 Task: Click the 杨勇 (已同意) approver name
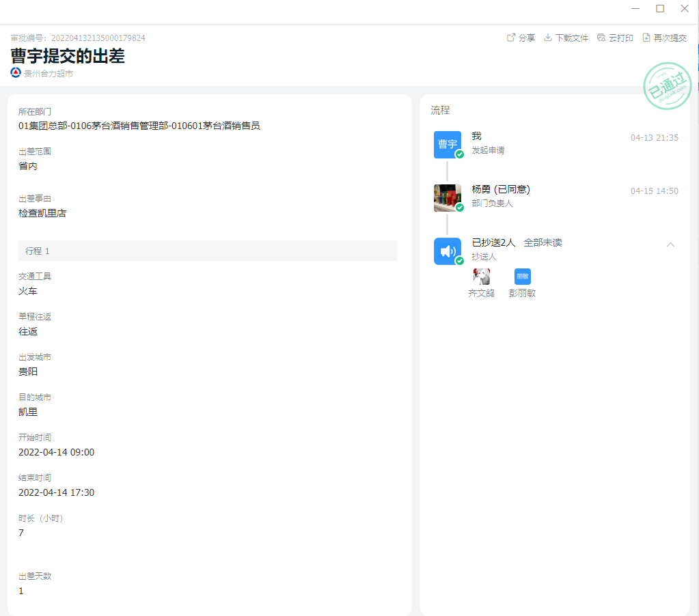tap(501, 189)
